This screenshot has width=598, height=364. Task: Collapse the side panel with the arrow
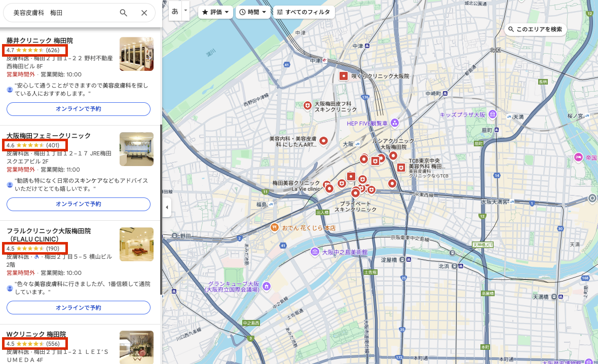click(167, 208)
